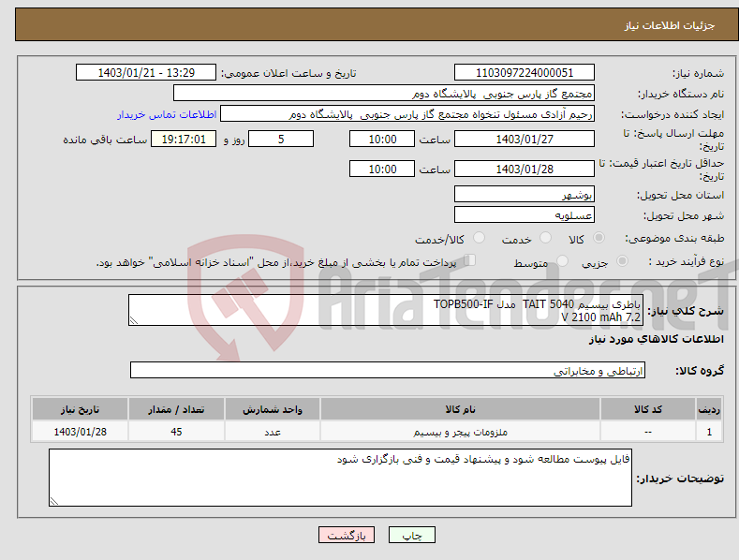Click the چاپ (print) button
This screenshot has width=739, height=560.
411,535
